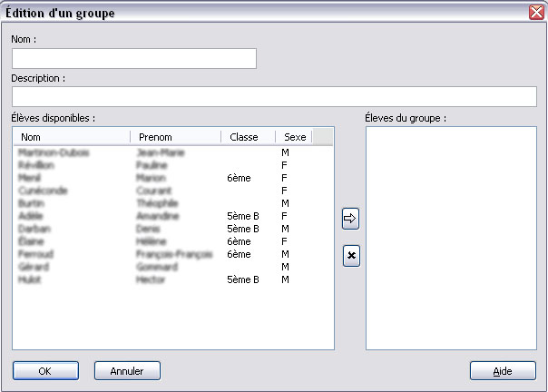This screenshot has width=548, height=392.
Task: Sort by the Prenom column header
Action: point(176,137)
